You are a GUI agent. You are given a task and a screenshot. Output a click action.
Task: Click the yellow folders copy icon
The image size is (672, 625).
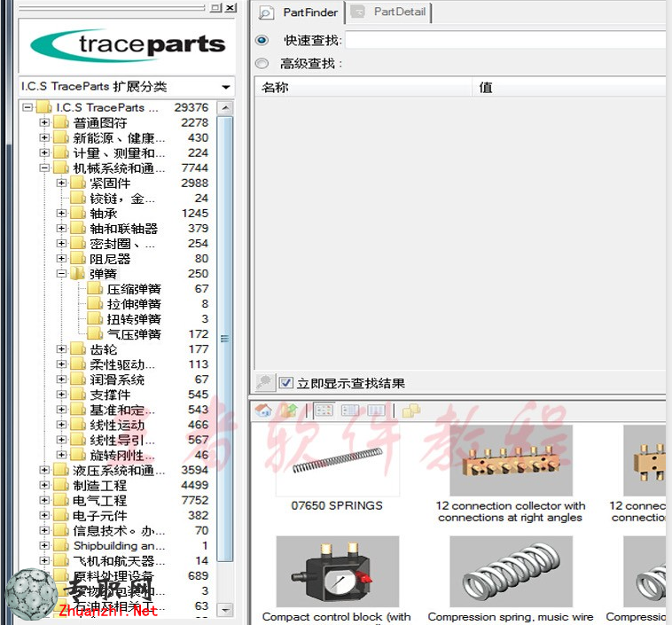pyautogui.click(x=411, y=410)
